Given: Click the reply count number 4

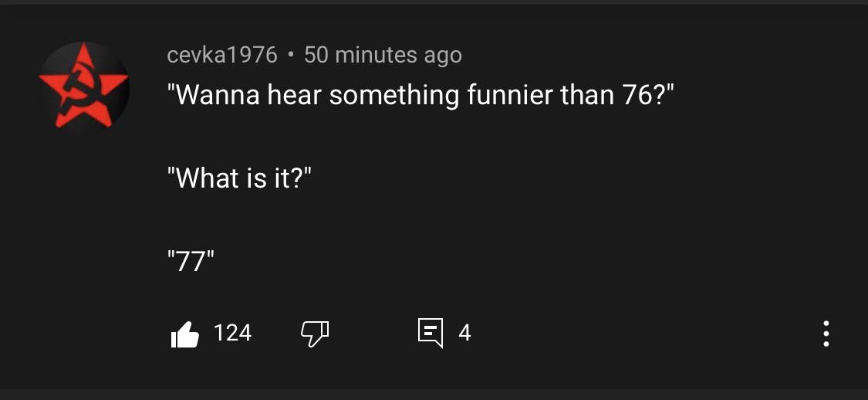Looking at the screenshot, I should click(464, 333).
